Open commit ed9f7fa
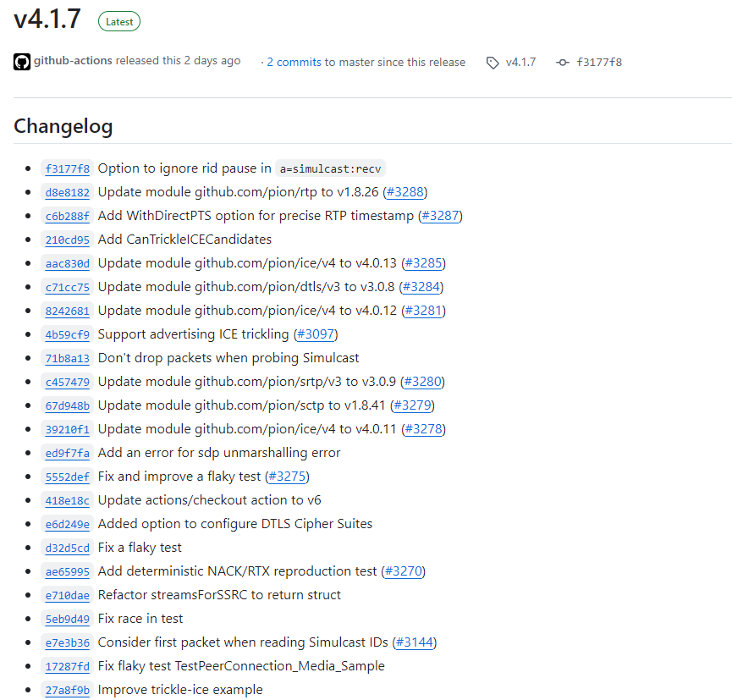The image size is (732, 700). tap(67, 454)
